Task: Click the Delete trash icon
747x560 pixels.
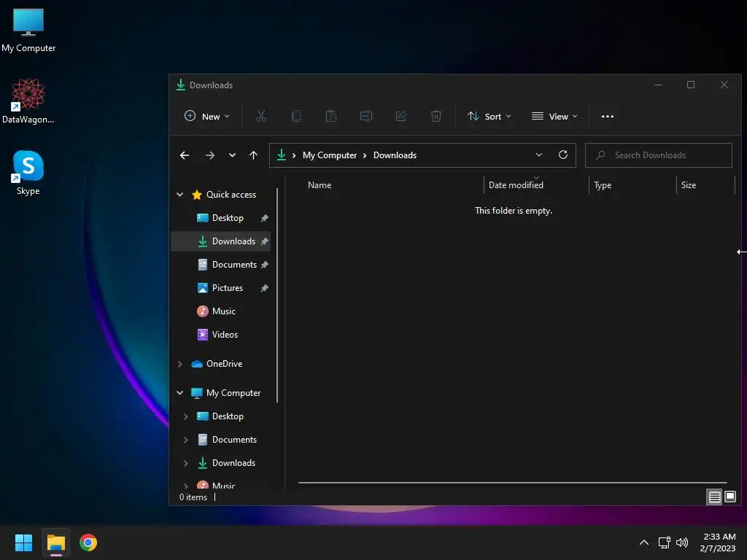Action: [436, 116]
